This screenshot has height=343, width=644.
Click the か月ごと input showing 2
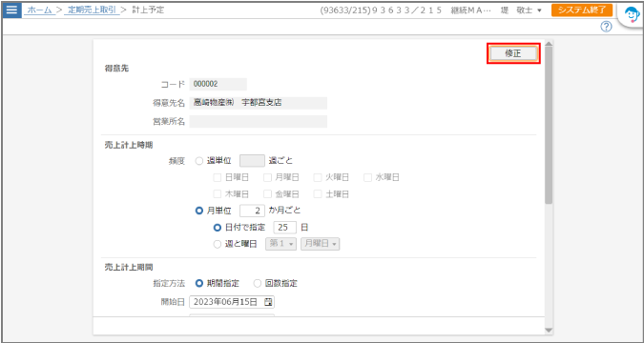252,211
